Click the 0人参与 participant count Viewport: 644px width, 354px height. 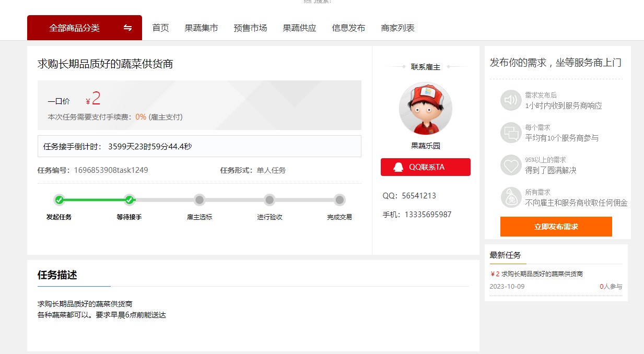611,287
